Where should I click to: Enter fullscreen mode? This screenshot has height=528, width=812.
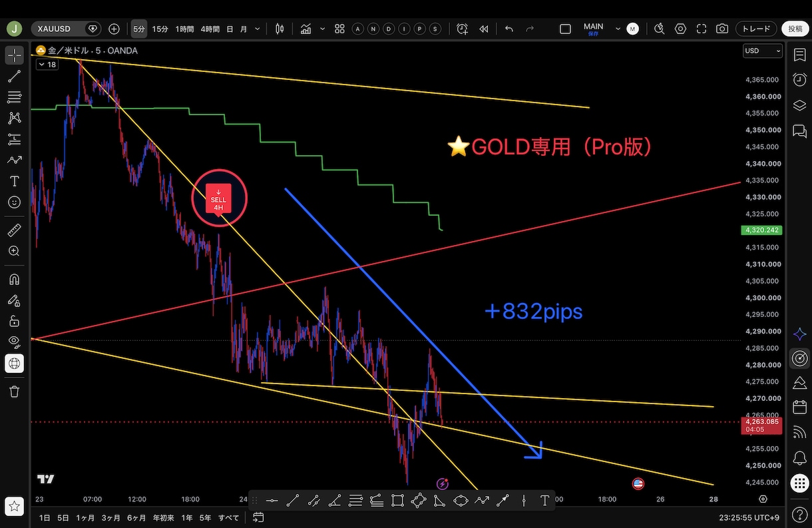tap(702, 29)
